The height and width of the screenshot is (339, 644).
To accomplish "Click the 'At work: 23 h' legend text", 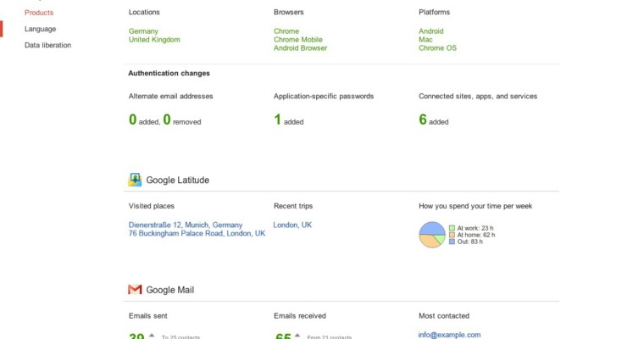I will (475, 228).
